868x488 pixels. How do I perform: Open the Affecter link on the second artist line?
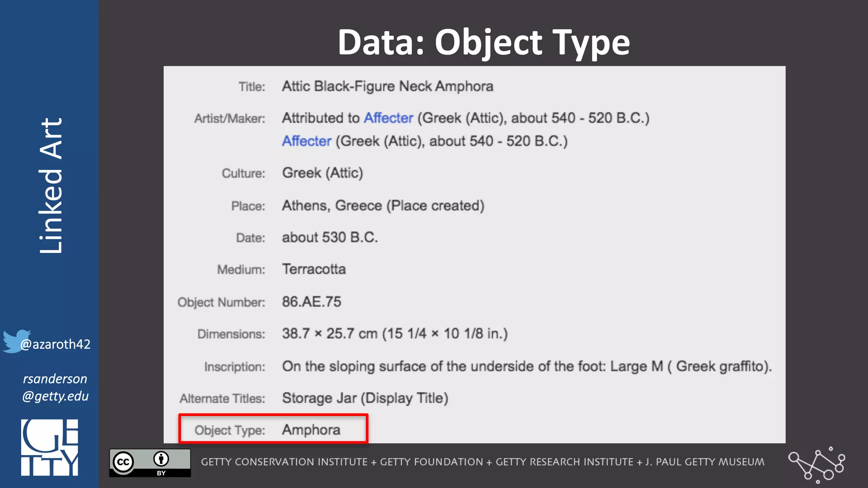point(307,141)
